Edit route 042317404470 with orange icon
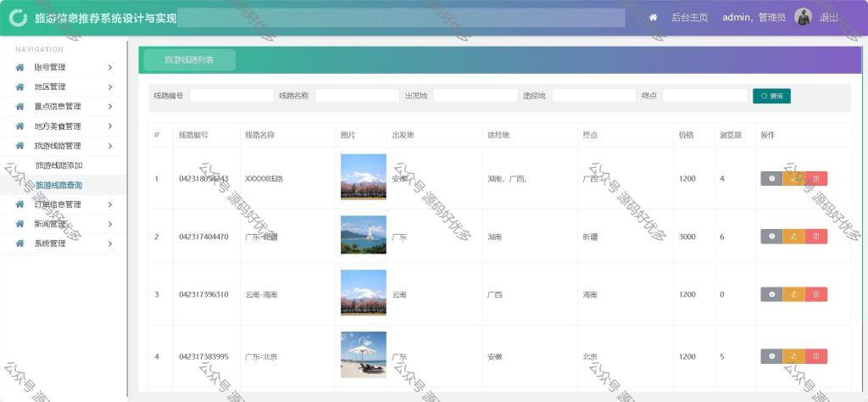This screenshot has width=868, height=402. pos(793,237)
